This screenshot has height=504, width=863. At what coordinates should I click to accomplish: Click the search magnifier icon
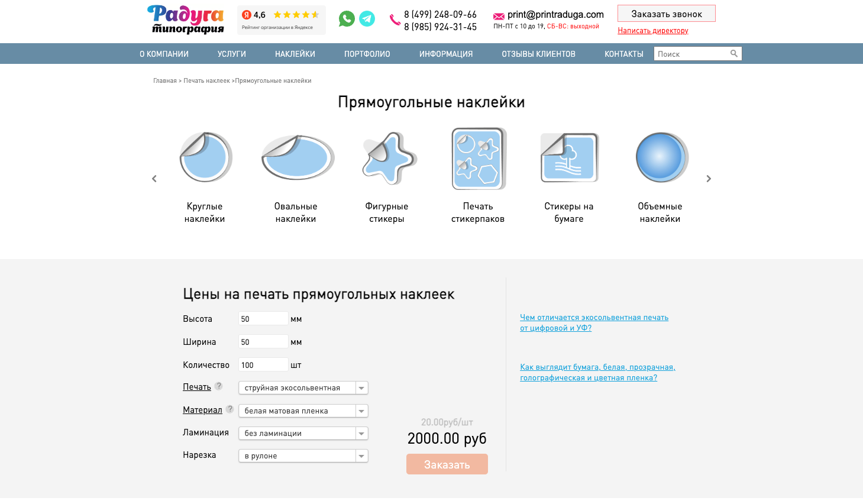[734, 54]
